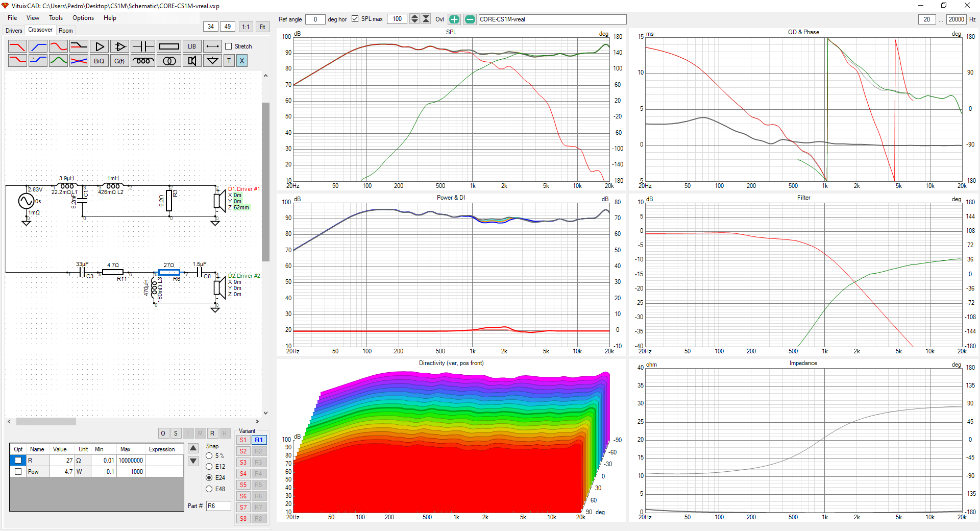Click the Fit zoom button
Viewport: 980px width, 531px height.
pyautogui.click(x=262, y=27)
